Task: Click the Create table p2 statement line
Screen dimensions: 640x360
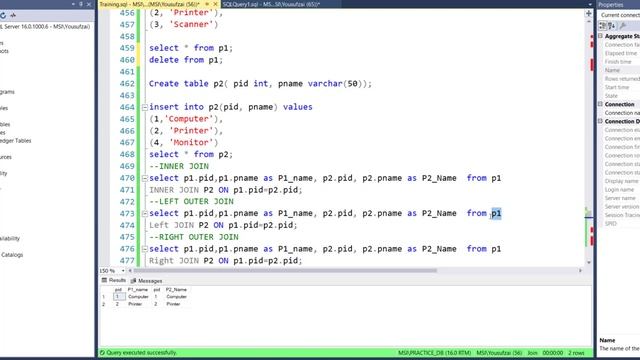Action: click(260, 84)
